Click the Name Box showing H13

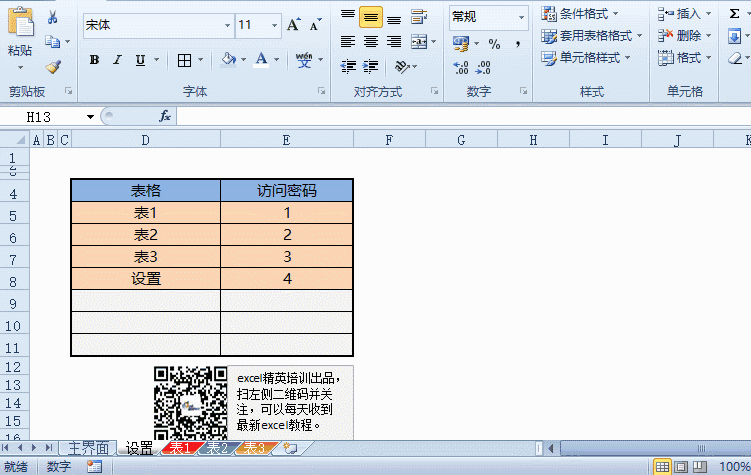[x=48, y=116]
